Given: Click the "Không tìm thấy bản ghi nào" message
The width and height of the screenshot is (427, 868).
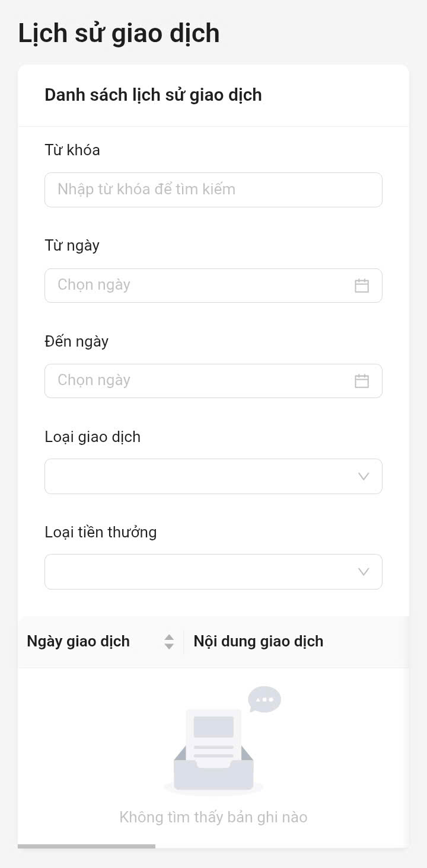Looking at the screenshot, I should click(213, 817).
